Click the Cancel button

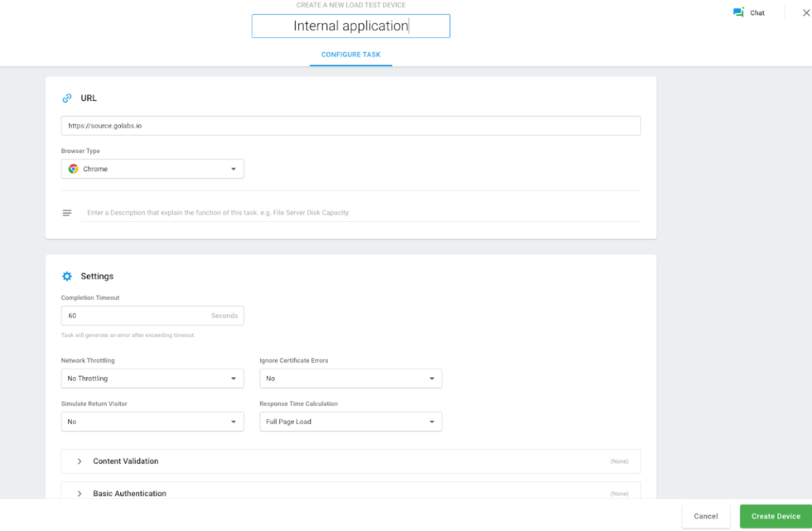[x=706, y=515]
